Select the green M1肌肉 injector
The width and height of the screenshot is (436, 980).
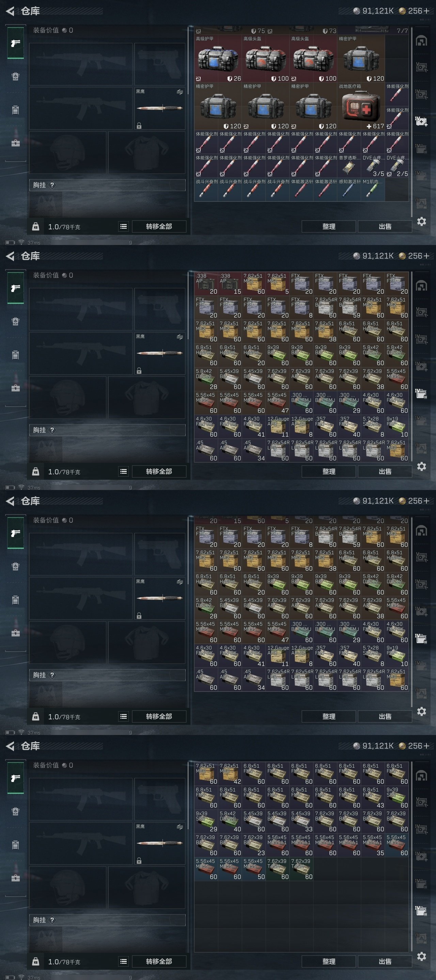pyautogui.click(x=372, y=190)
